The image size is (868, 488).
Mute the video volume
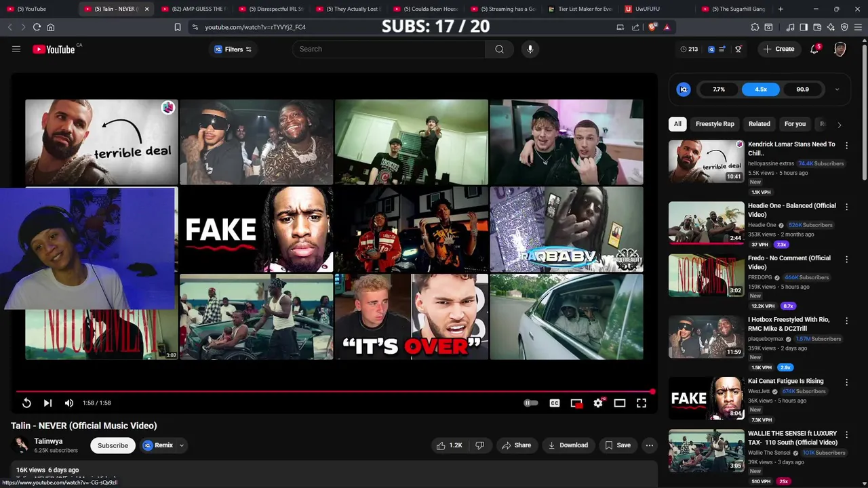click(x=69, y=403)
